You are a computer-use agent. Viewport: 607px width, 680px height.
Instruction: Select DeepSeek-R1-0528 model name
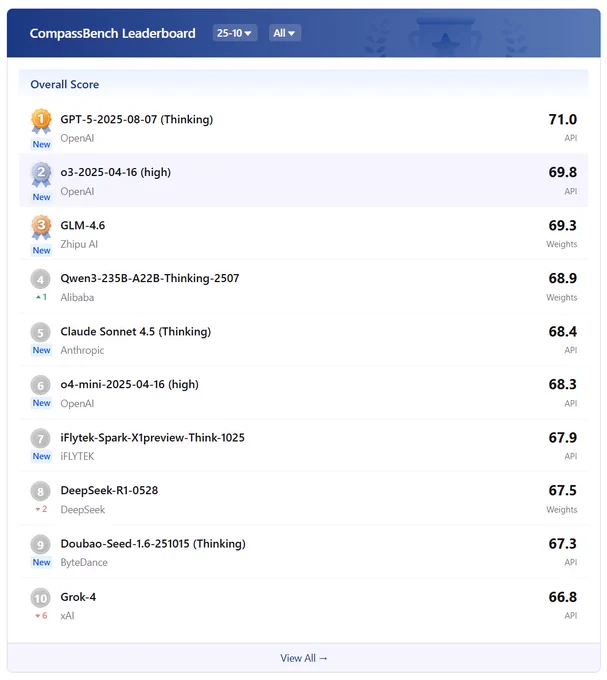coord(109,490)
